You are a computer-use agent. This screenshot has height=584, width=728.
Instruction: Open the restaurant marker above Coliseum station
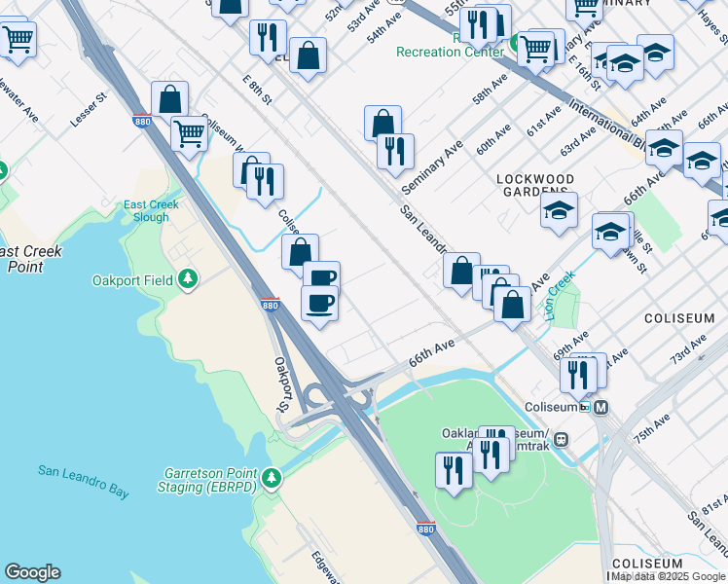click(x=578, y=378)
